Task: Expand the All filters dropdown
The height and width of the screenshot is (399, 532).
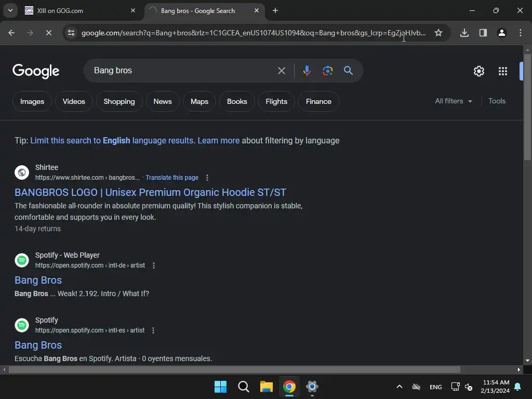Action: 454,101
